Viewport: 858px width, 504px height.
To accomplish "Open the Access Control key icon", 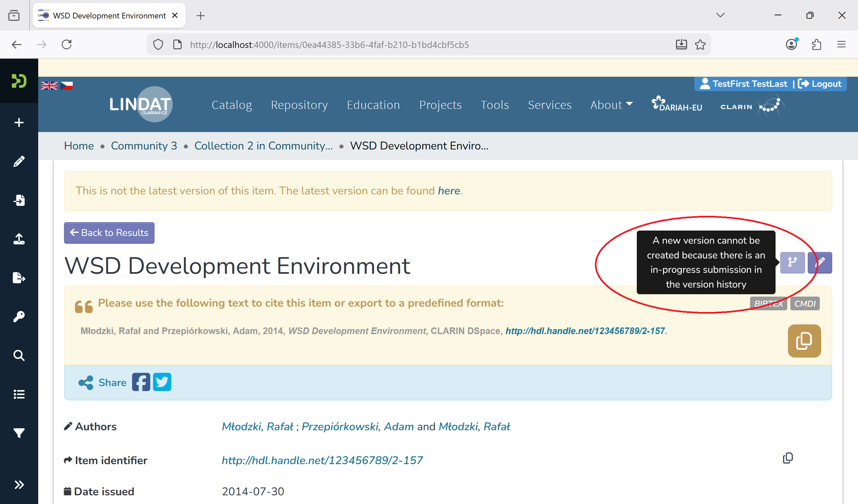I will click(19, 317).
